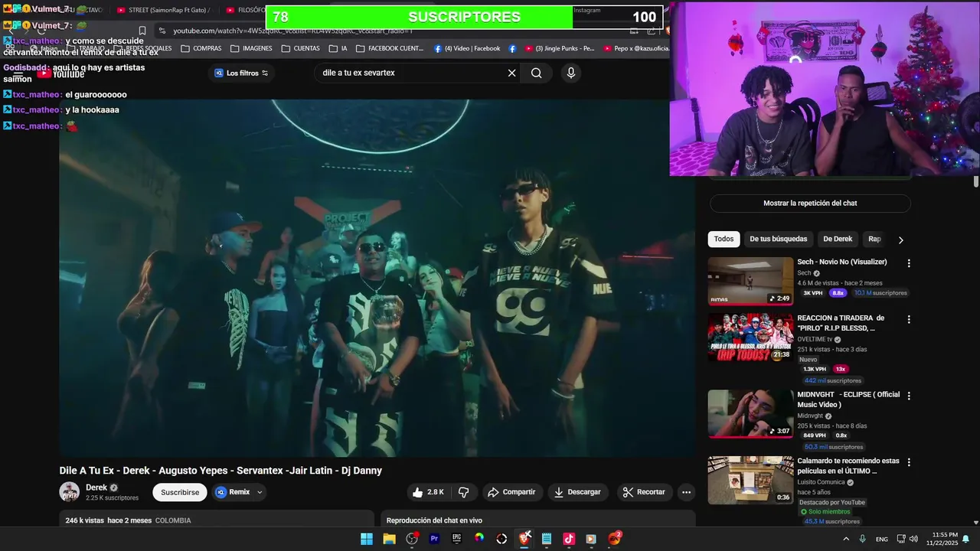Open Adobe Premiere Pro from taskbar
980x551 pixels.
tap(434, 539)
